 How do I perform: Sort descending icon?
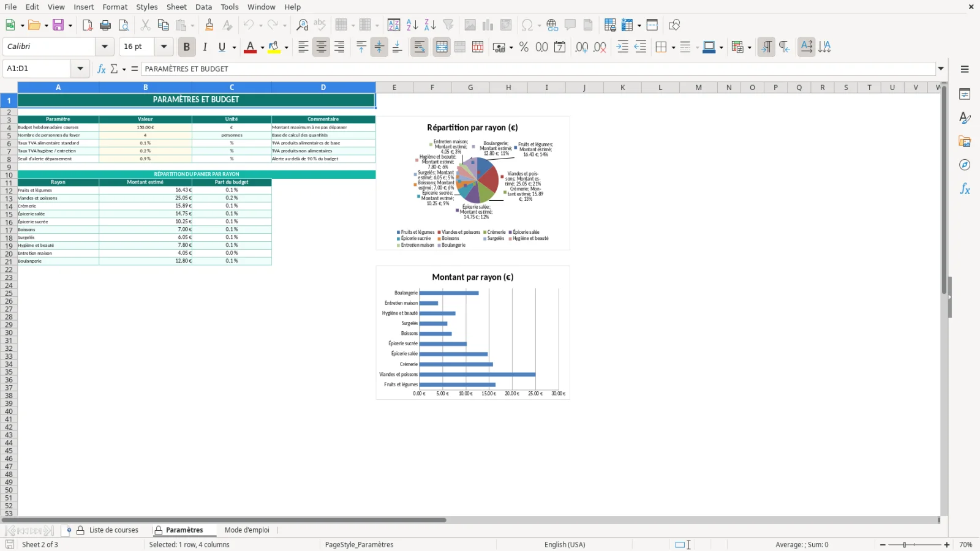tap(430, 25)
